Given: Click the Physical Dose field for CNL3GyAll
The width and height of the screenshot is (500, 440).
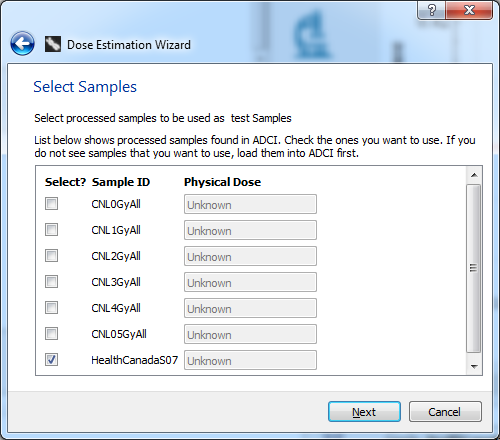Looking at the screenshot, I should pos(250,282).
